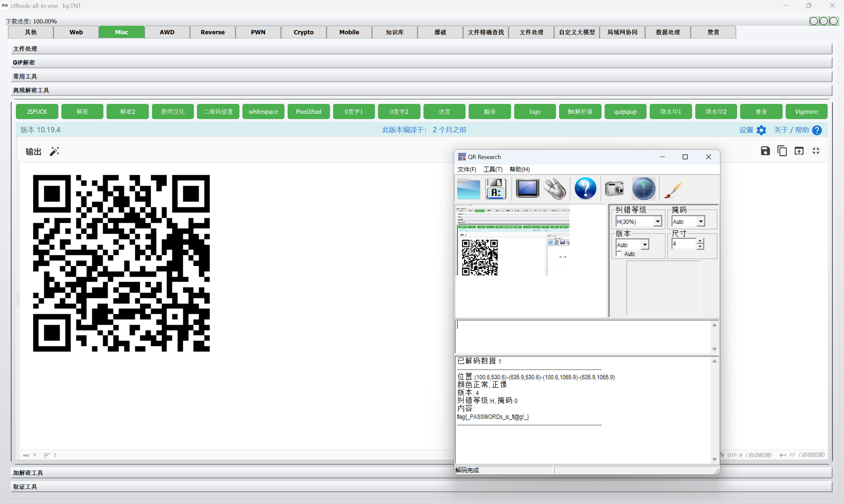Click the save floppy icon in QR Research
Image resolution: width=844 pixels, height=504 pixels.
(x=496, y=189)
